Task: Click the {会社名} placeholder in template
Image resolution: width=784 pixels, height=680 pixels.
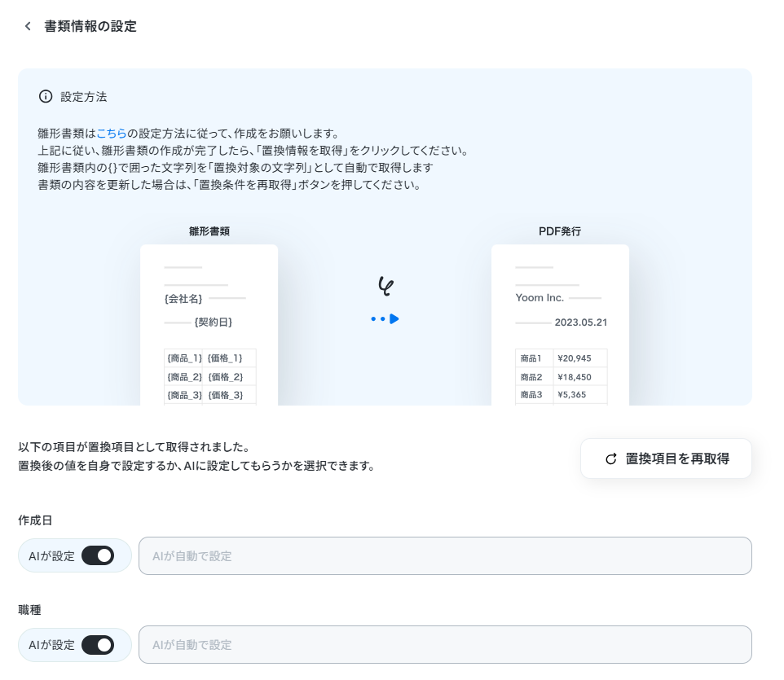Action: pos(183,299)
